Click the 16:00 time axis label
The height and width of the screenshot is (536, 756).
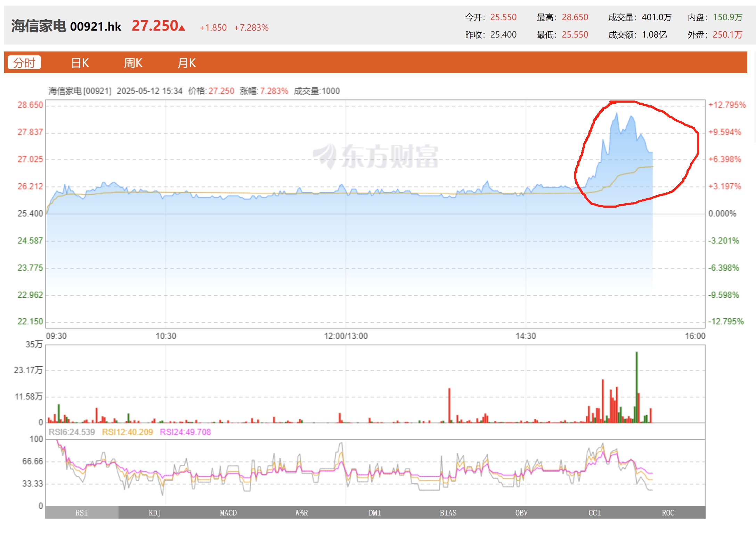coord(695,336)
